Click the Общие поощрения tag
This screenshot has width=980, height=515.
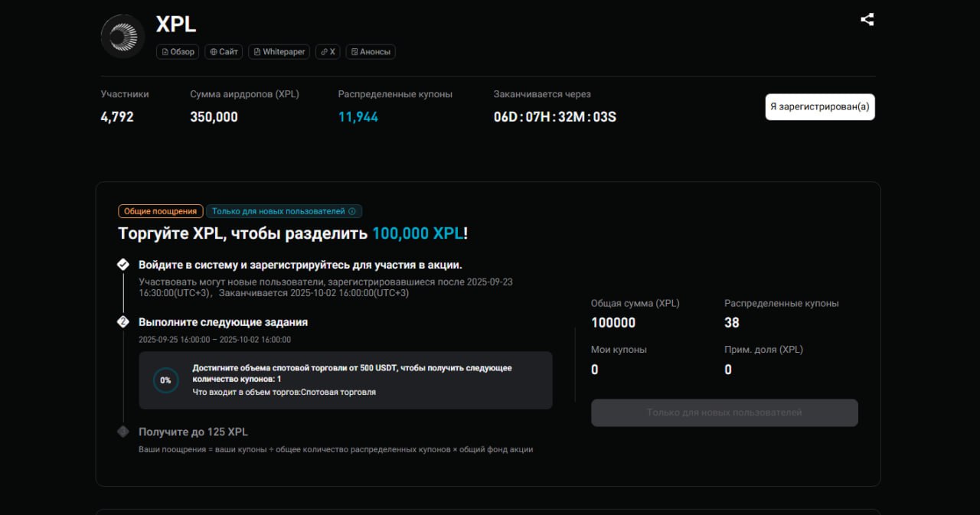(160, 211)
